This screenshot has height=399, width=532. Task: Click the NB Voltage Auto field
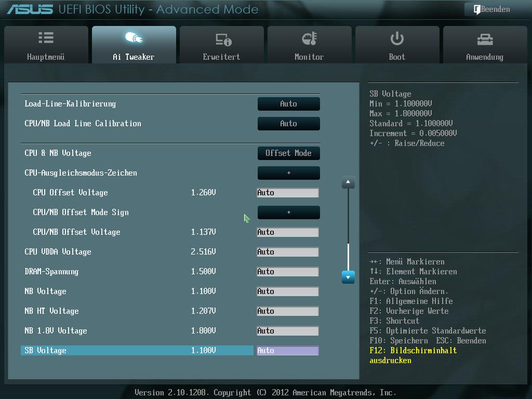(288, 291)
